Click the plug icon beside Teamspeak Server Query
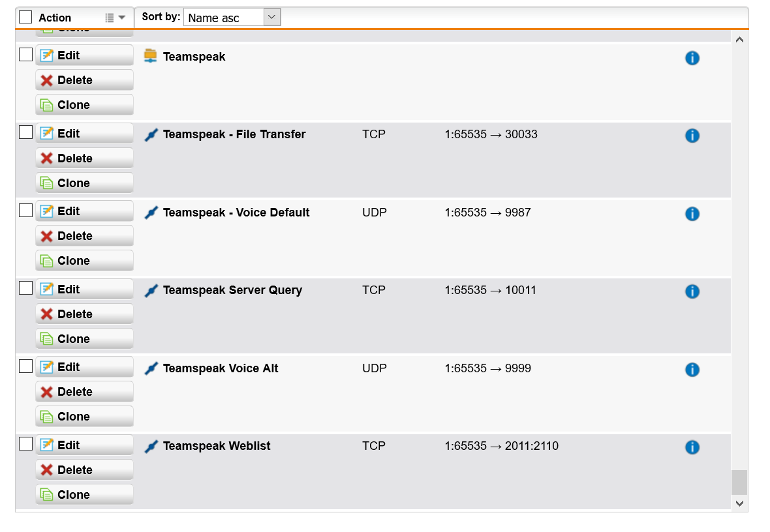 151,291
